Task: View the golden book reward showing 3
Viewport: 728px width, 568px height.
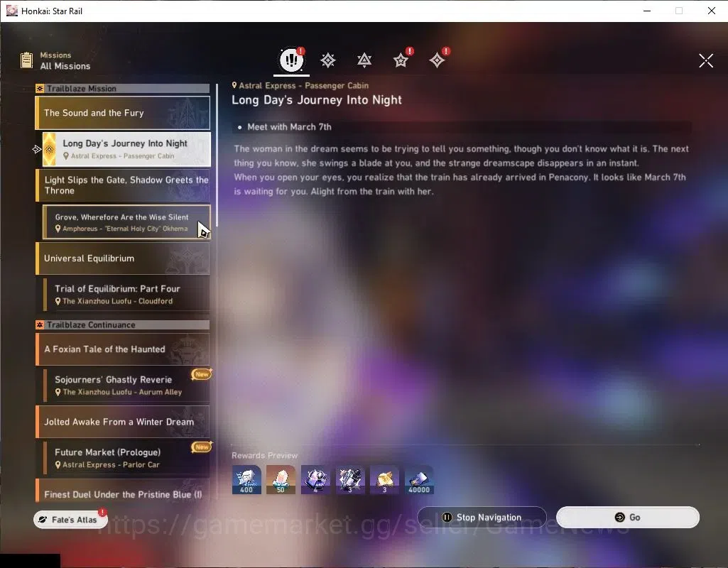Action: point(384,480)
